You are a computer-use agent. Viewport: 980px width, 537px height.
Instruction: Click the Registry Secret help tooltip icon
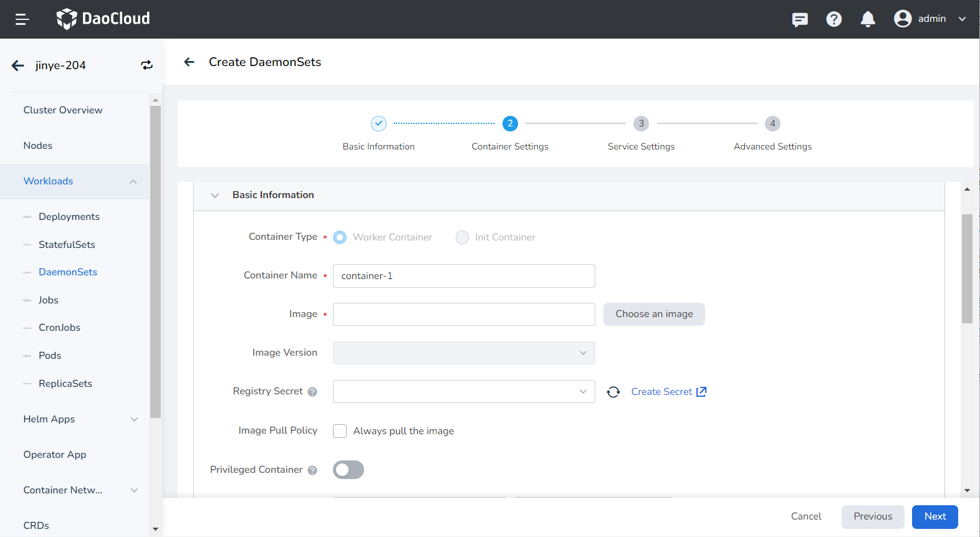click(x=312, y=392)
